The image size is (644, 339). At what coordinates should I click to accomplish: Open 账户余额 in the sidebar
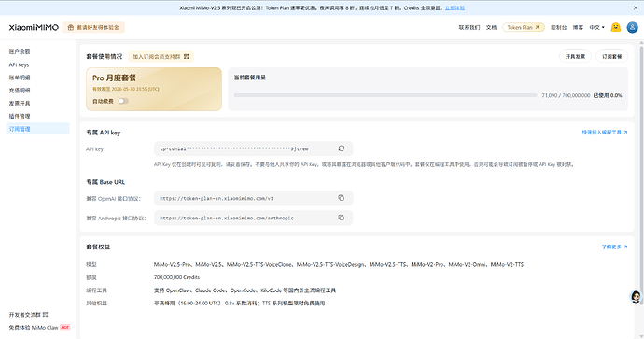tap(20, 51)
